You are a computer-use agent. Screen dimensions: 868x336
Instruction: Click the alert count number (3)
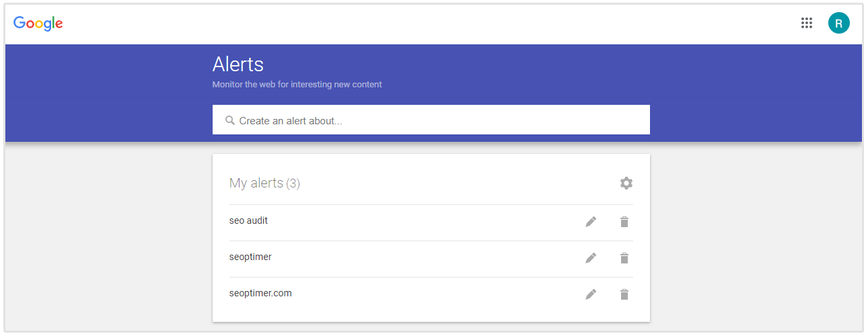tap(293, 183)
